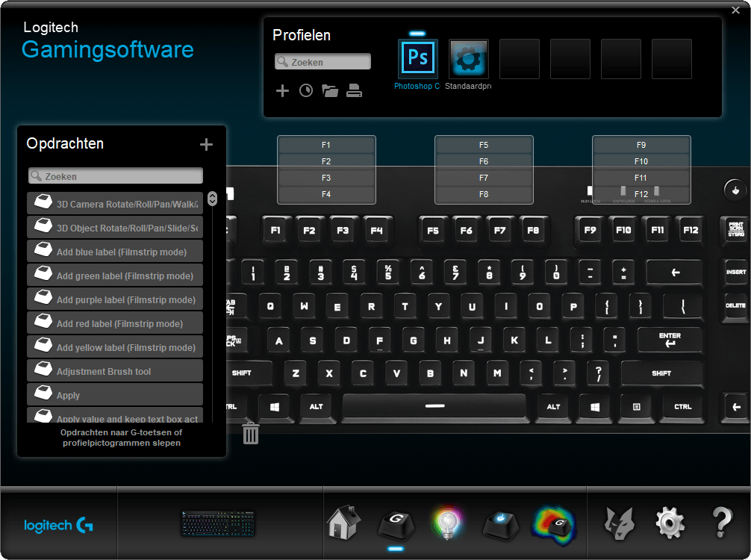Click the round button at the keyboard's top right

click(x=735, y=190)
